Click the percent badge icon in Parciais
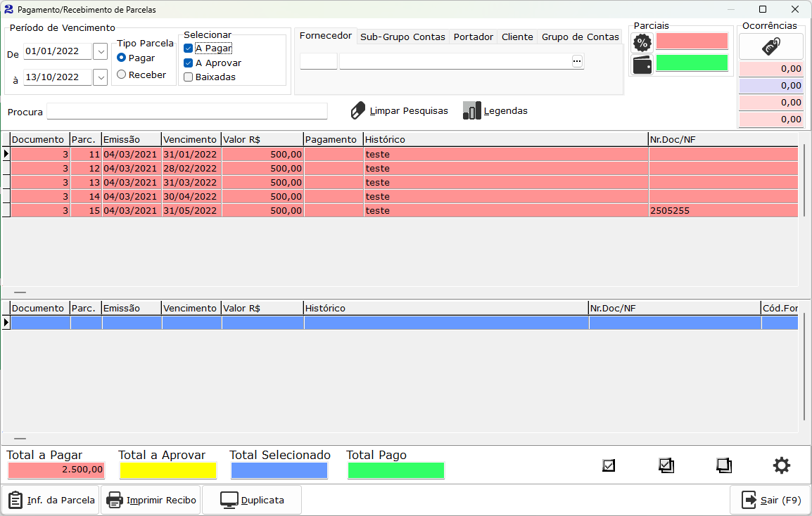The height and width of the screenshot is (516, 812). click(642, 42)
